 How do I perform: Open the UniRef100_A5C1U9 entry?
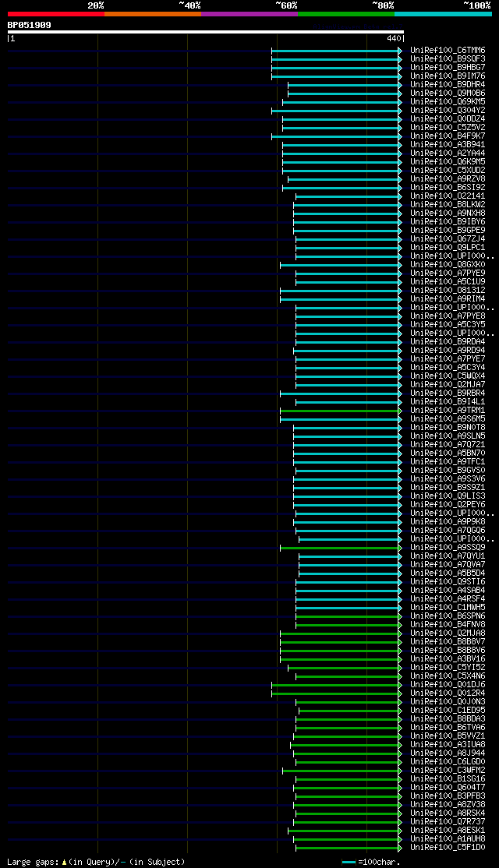448,282
